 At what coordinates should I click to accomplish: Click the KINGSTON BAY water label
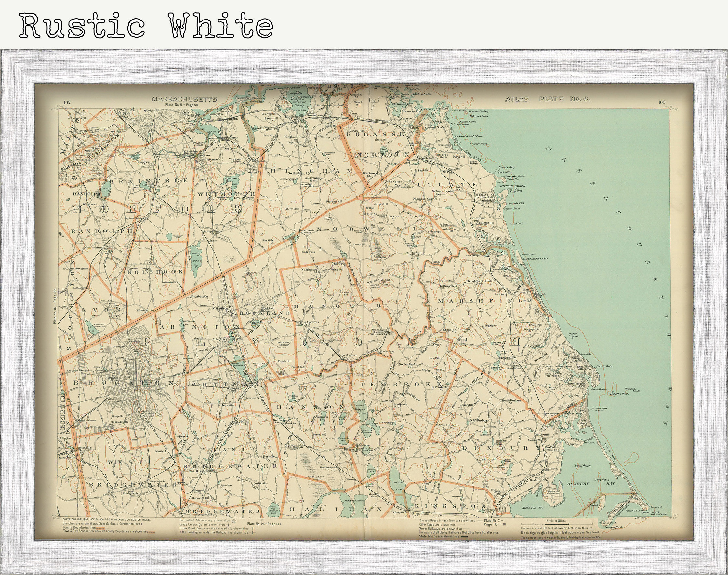pyautogui.click(x=533, y=508)
